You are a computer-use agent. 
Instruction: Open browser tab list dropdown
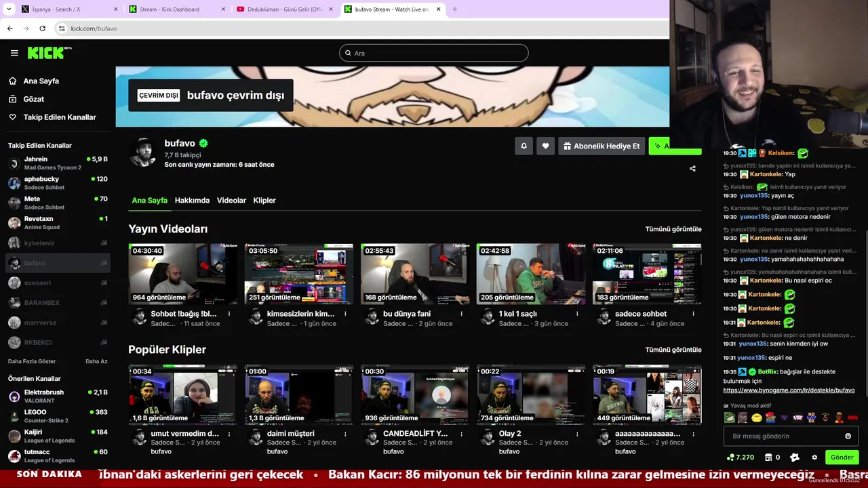click(x=9, y=9)
